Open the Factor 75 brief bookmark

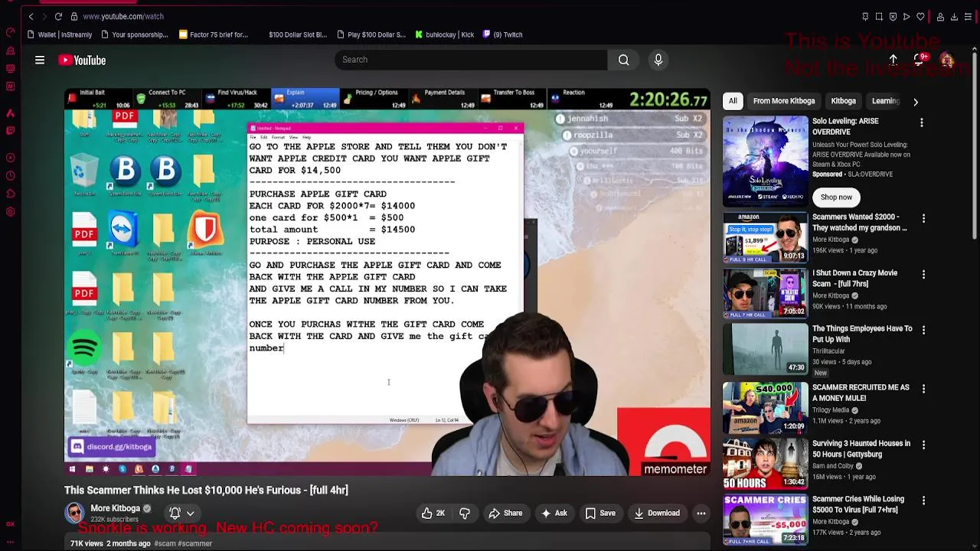point(214,34)
